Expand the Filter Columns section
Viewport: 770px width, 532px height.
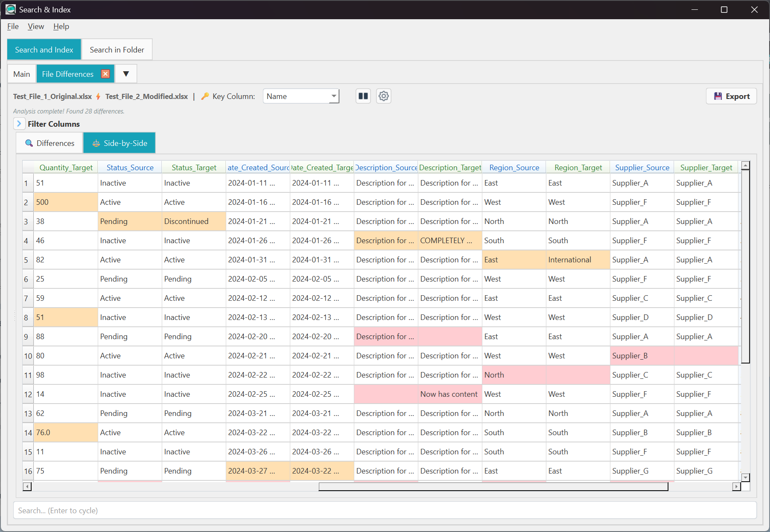coord(19,124)
